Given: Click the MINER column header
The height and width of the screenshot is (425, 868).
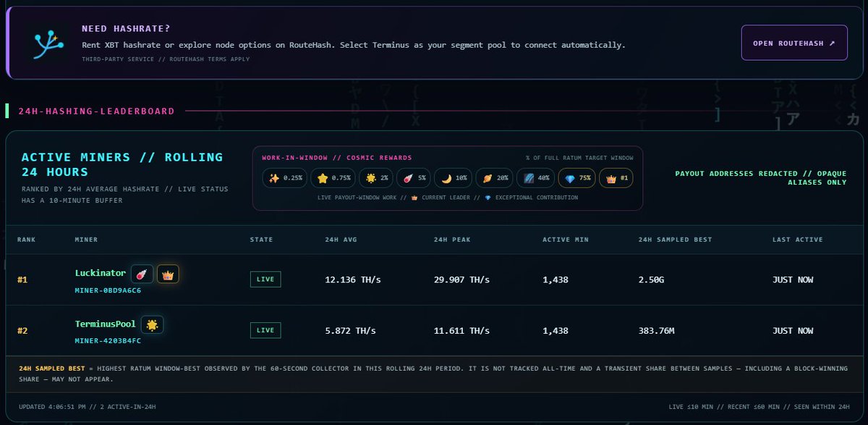Looking at the screenshot, I should point(86,239).
